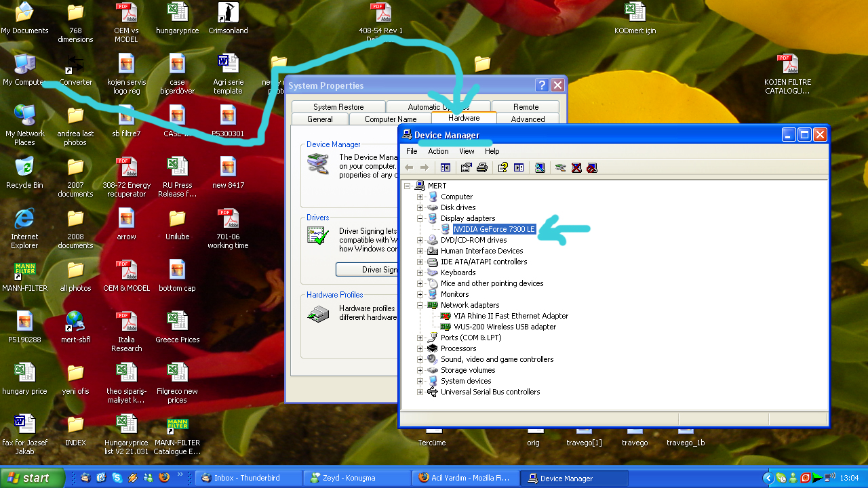Open the Action menu in Device Manager
This screenshot has width=868, height=488.
(438, 151)
